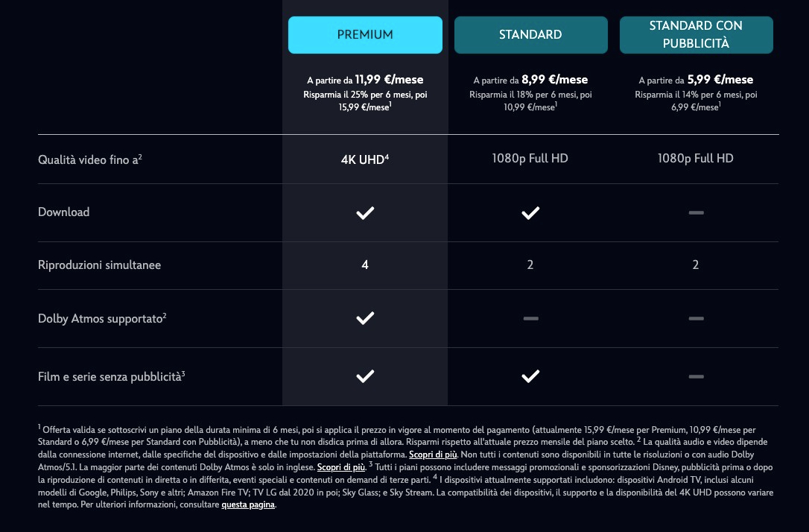Click the Standard 8,99 €/mese price
The width and height of the screenshot is (809, 532).
[555, 80]
